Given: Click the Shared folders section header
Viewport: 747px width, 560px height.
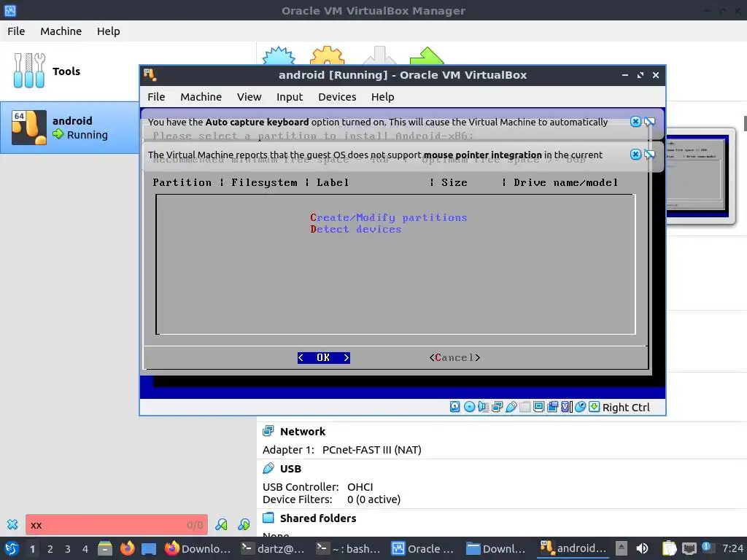Looking at the screenshot, I should click(318, 518).
